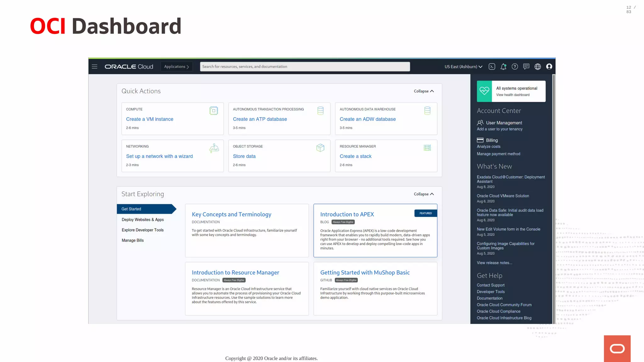This screenshot has height=362, width=644.
Task: Open the hamburger navigation menu
Action: [x=94, y=67]
